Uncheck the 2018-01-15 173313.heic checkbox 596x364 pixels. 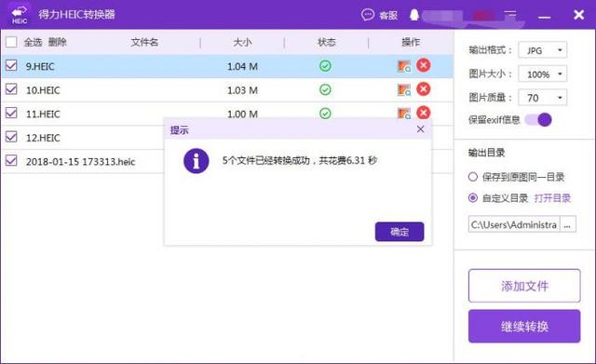click(11, 160)
